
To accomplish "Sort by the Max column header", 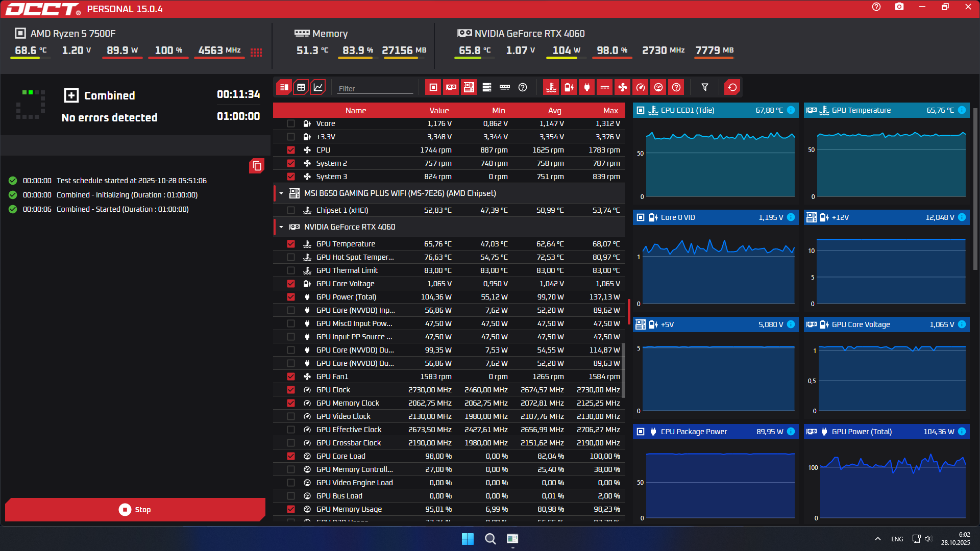I will pyautogui.click(x=610, y=110).
